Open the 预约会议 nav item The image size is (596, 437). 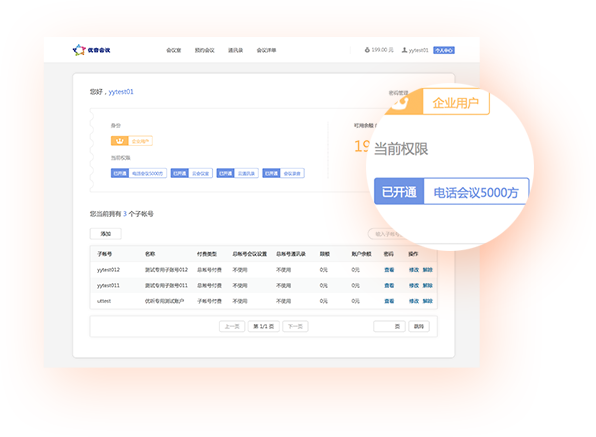(204, 50)
